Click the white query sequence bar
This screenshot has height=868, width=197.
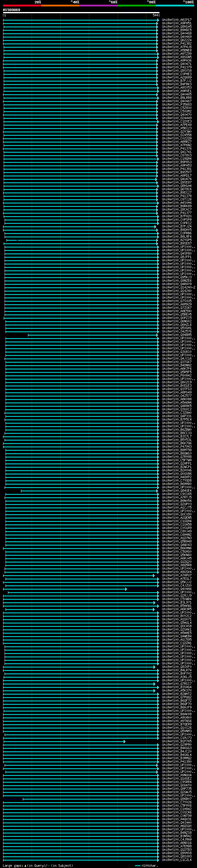pyautogui.click(x=81, y=13)
